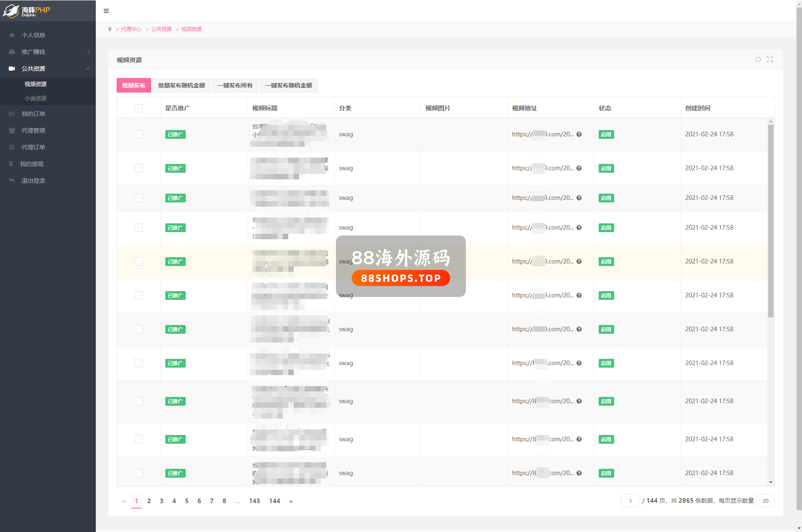Click the refresh icon in the panel header
Screen dimensions: 802x532
[x=758, y=59]
